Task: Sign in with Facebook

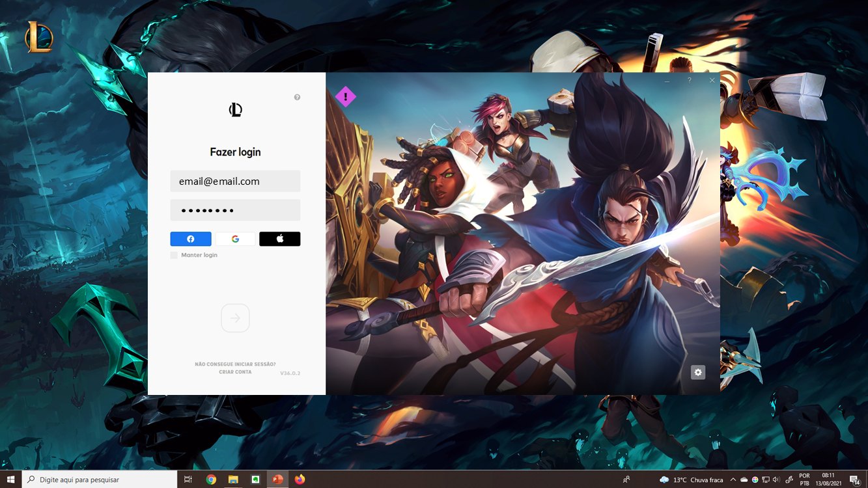Action: pyautogui.click(x=191, y=239)
